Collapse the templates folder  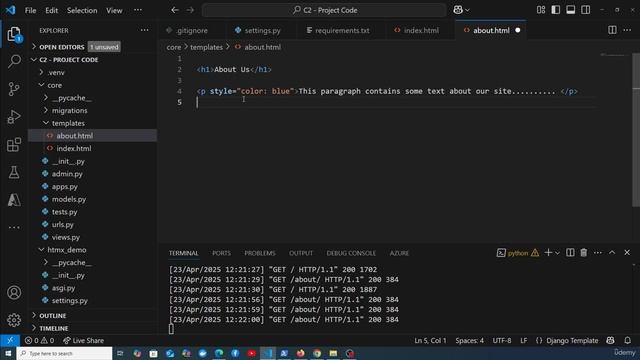pos(46,123)
